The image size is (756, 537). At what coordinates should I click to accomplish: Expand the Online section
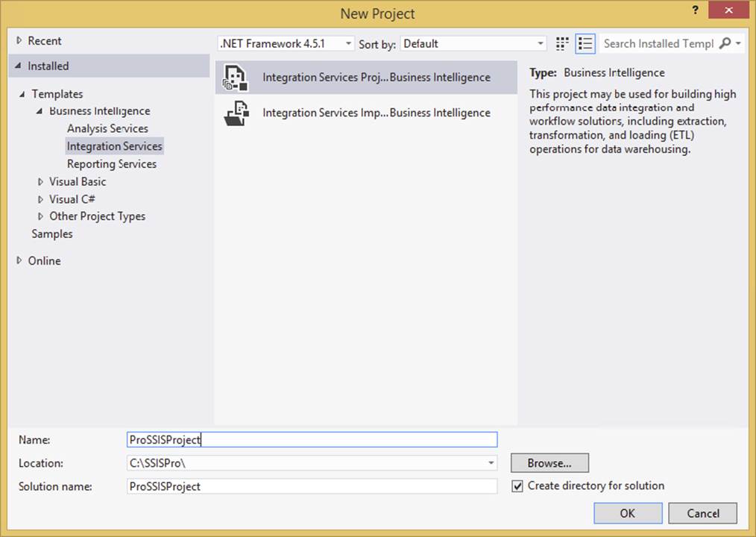pyautogui.click(x=19, y=260)
